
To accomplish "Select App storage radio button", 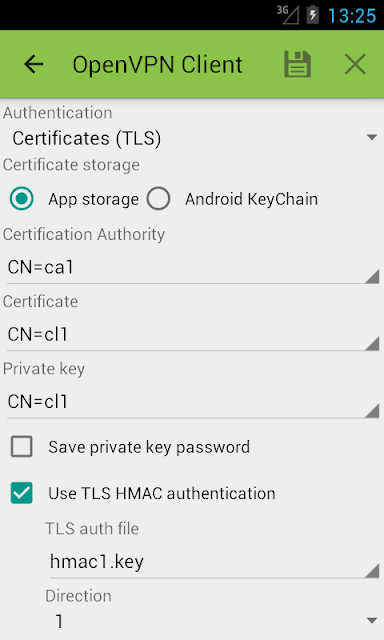I will (x=21, y=199).
